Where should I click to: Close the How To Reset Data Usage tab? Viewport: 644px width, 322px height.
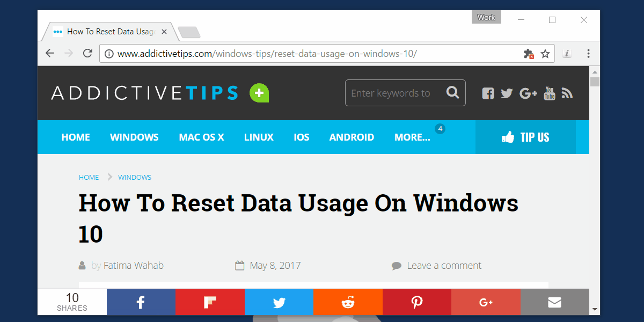click(x=164, y=32)
